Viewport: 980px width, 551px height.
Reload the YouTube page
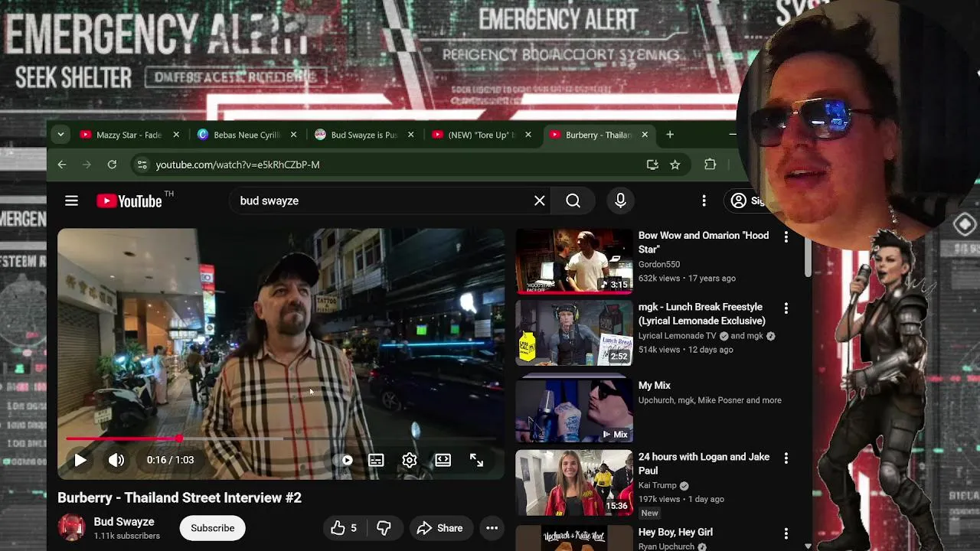coord(112,165)
